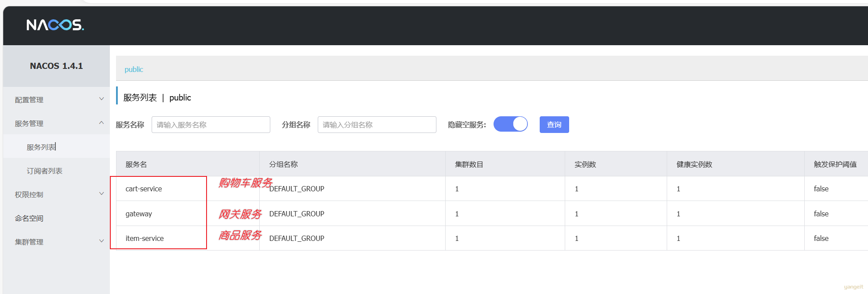The width and height of the screenshot is (868, 294).
Task: Click cart-service in the service table
Action: click(x=144, y=189)
